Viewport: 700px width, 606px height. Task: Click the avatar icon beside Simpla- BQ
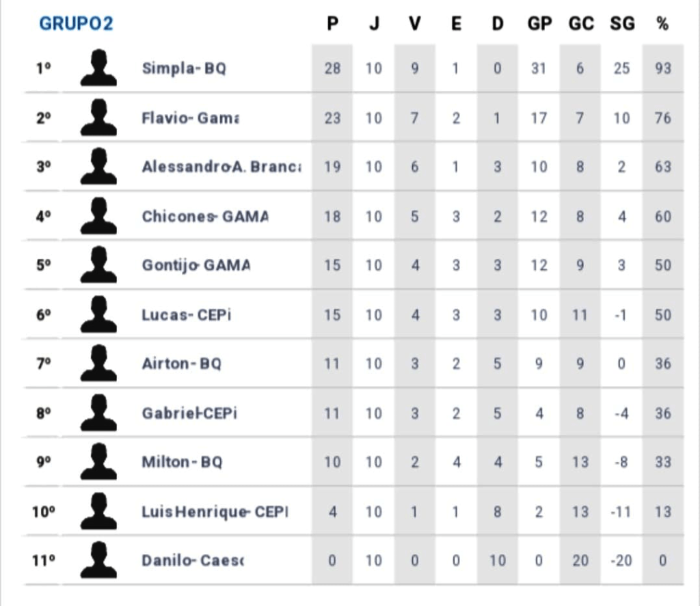tap(98, 68)
